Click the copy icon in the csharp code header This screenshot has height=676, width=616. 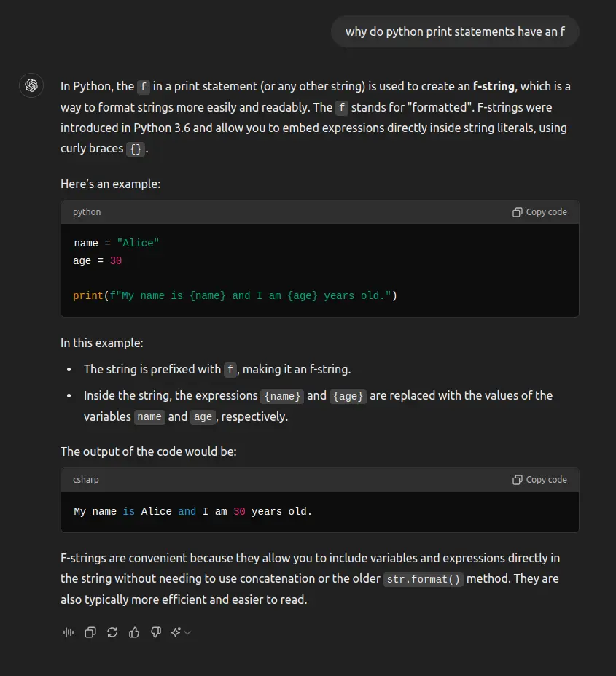coord(518,480)
